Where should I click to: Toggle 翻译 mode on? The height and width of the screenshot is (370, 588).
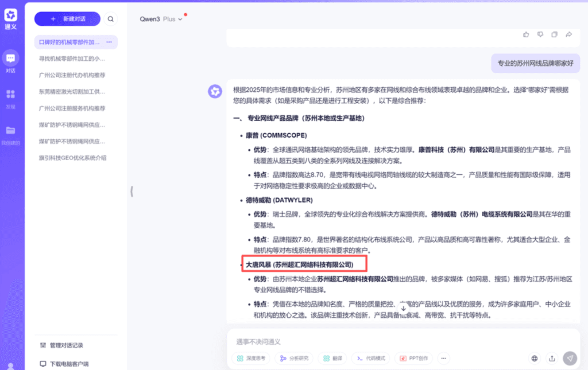coord(332,358)
